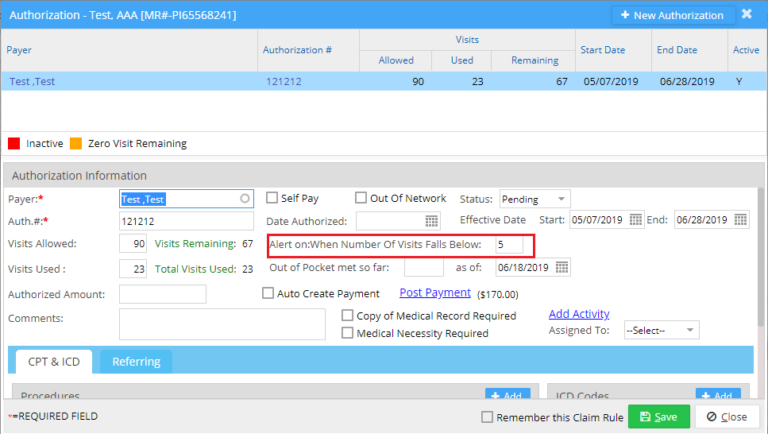This screenshot has height=434, width=768.
Task: Click the red Inactive legend swatch
Action: [14, 144]
